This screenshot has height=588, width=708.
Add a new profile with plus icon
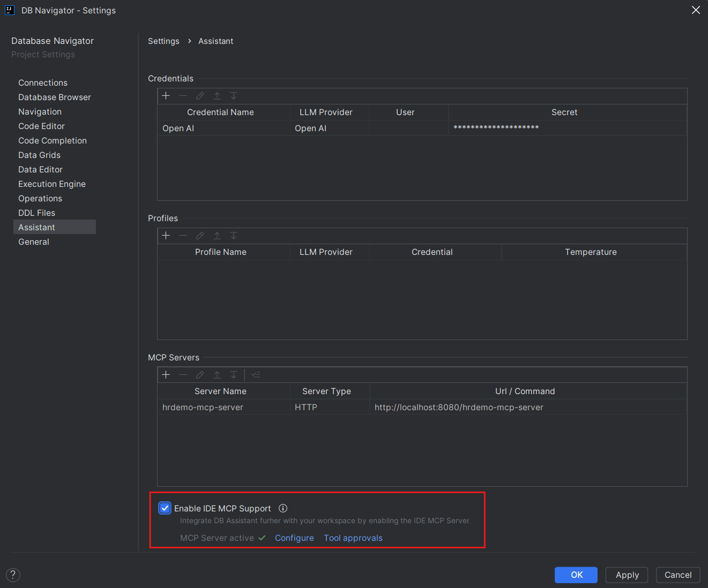tap(166, 236)
